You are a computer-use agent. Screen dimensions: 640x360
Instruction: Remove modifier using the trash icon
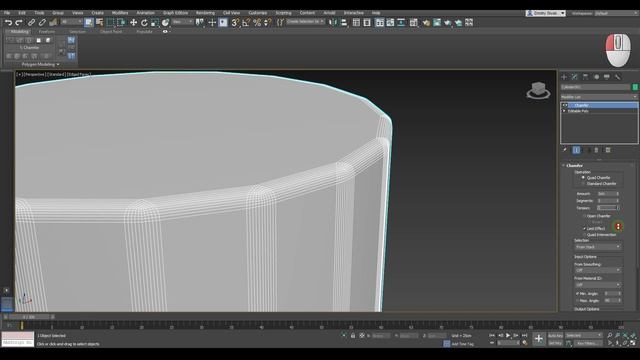coord(596,150)
